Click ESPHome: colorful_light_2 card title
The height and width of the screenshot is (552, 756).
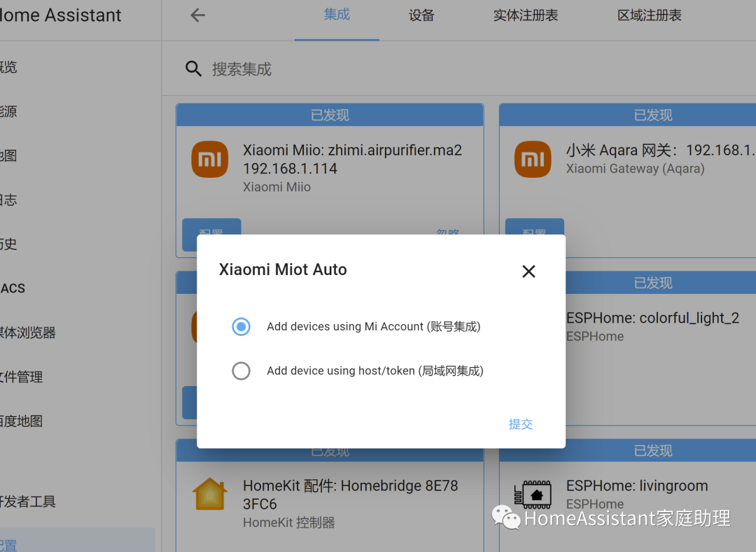coord(652,318)
